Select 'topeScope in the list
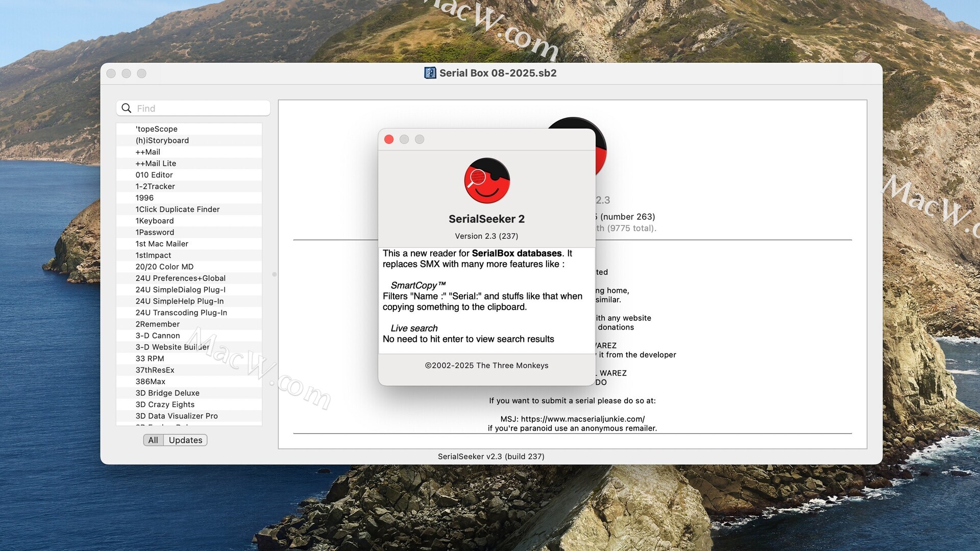The height and width of the screenshot is (551, 980). (189, 129)
